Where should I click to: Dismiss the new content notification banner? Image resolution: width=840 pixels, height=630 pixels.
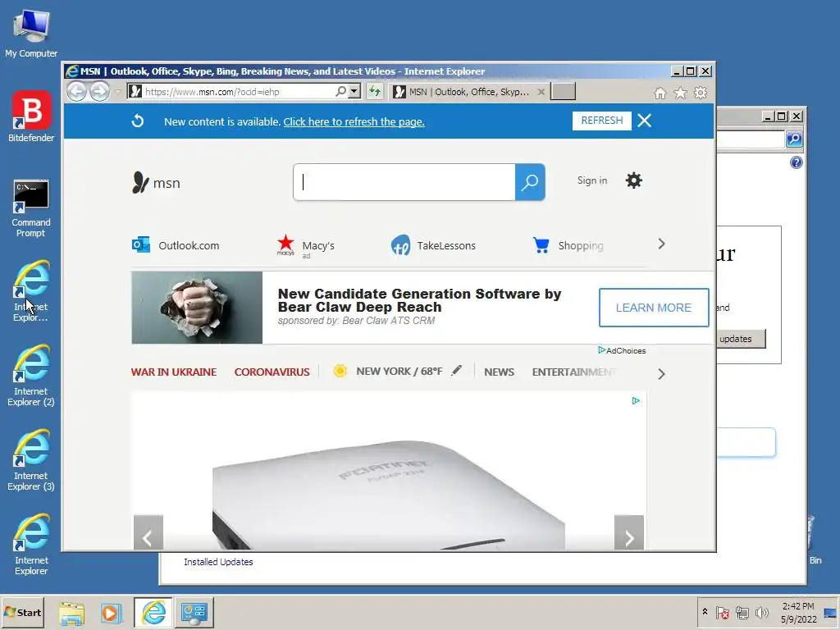coord(645,121)
